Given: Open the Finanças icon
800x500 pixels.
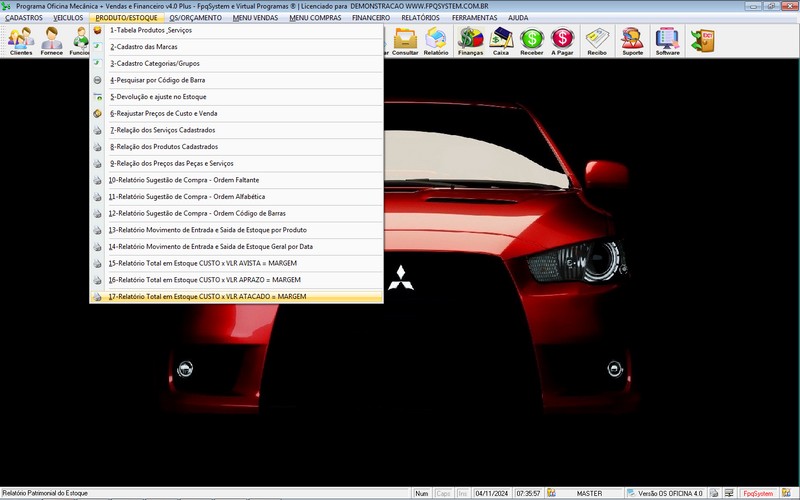Looking at the screenshot, I should 470,41.
